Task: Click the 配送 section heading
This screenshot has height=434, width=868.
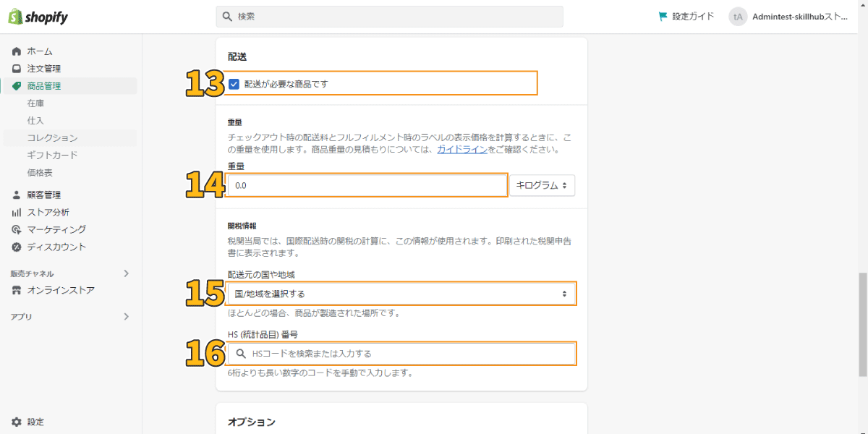Action: (x=237, y=56)
